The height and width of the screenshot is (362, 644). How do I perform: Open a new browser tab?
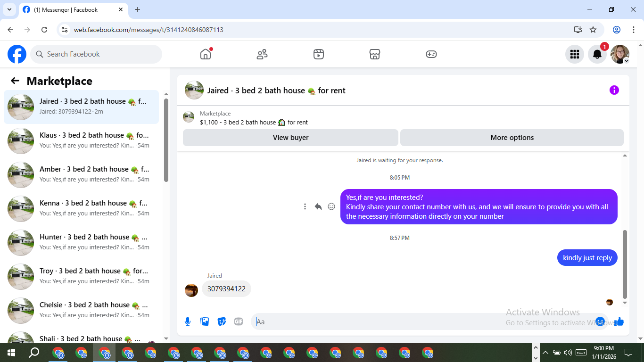point(138,9)
